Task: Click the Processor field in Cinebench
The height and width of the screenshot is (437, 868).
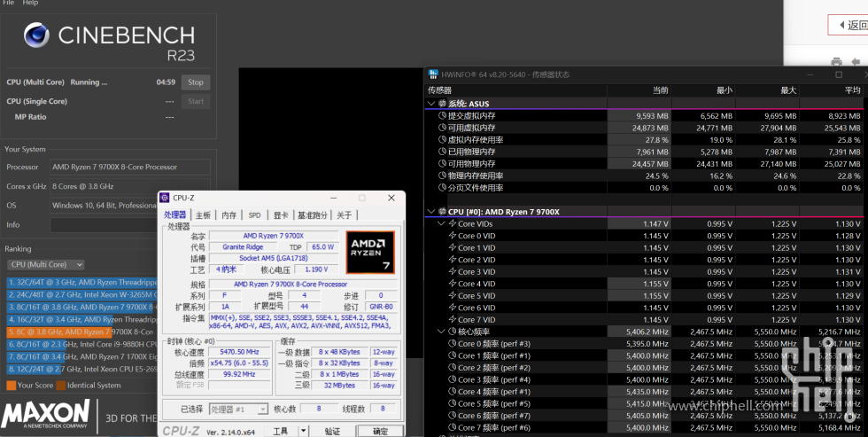Action: click(x=130, y=167)
